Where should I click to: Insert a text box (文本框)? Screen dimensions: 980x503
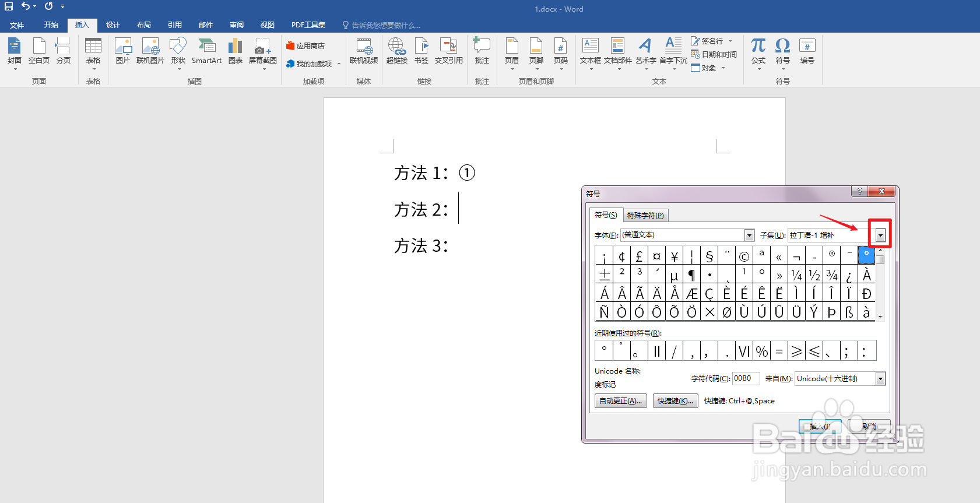591,52
